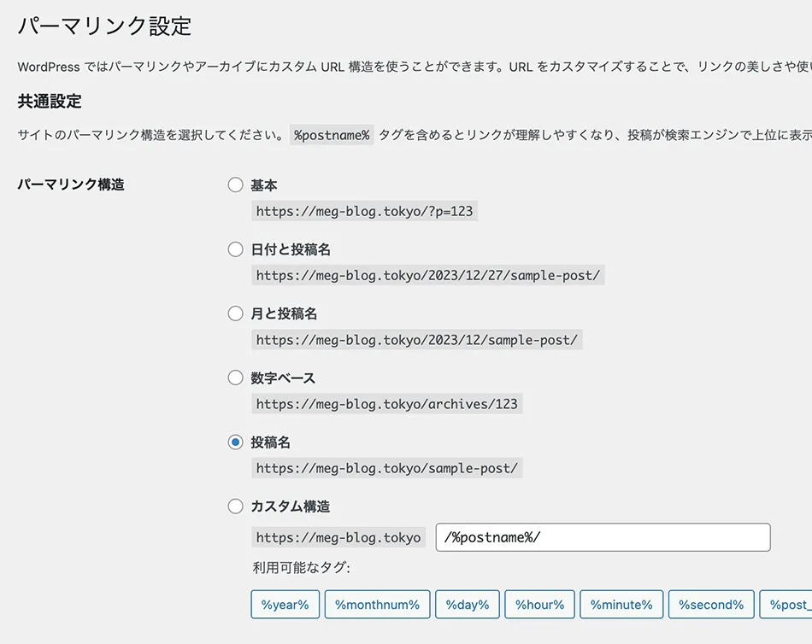Click the archives/123 example URL
The image size is (812, 644).
tap(387, 404)
